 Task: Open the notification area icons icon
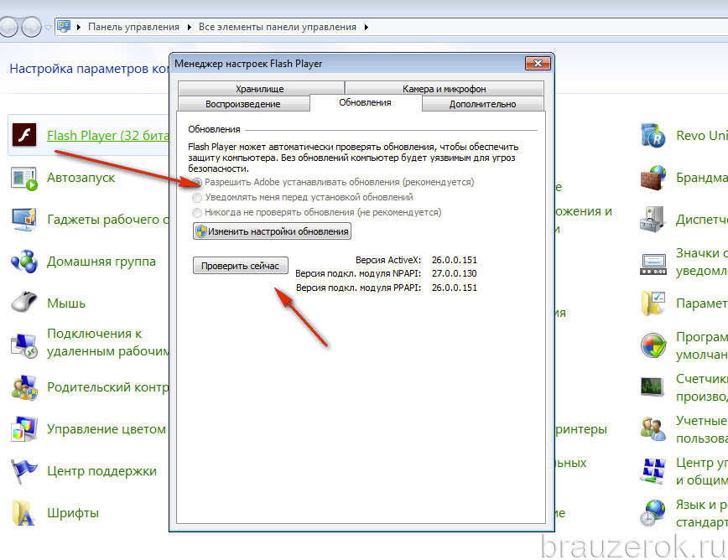[x=653, y=263]
